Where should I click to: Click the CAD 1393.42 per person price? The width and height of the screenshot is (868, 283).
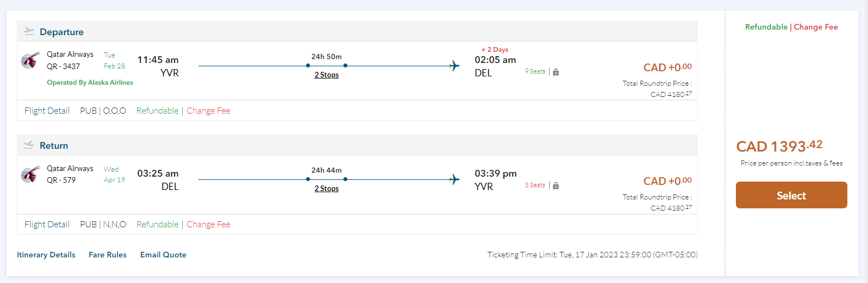point(779,147)
